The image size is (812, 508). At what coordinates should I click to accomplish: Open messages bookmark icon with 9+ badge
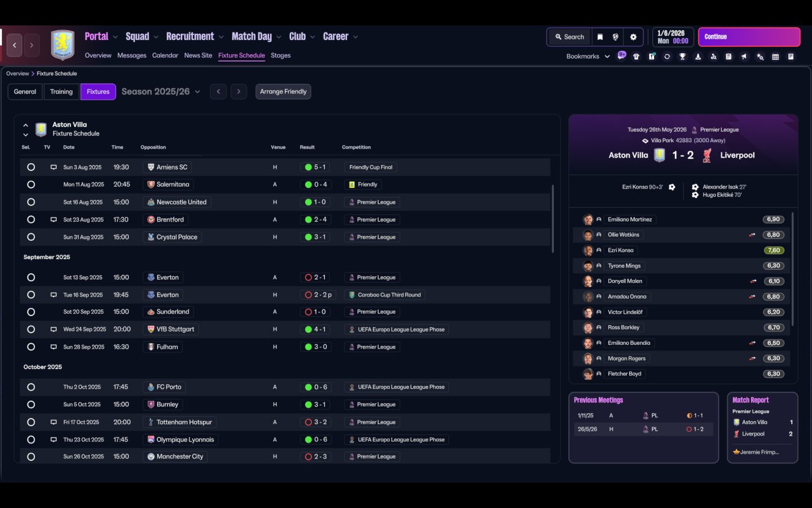[x=621, y=56]
